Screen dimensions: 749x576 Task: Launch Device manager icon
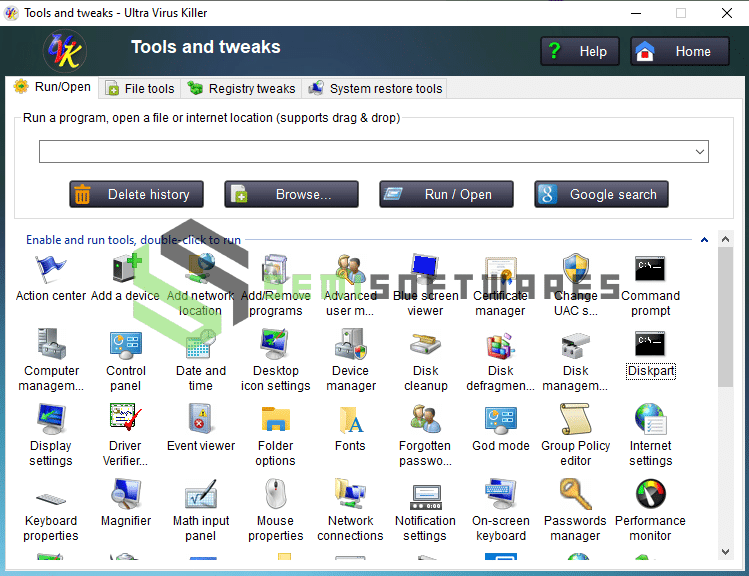tap(350, 343)
